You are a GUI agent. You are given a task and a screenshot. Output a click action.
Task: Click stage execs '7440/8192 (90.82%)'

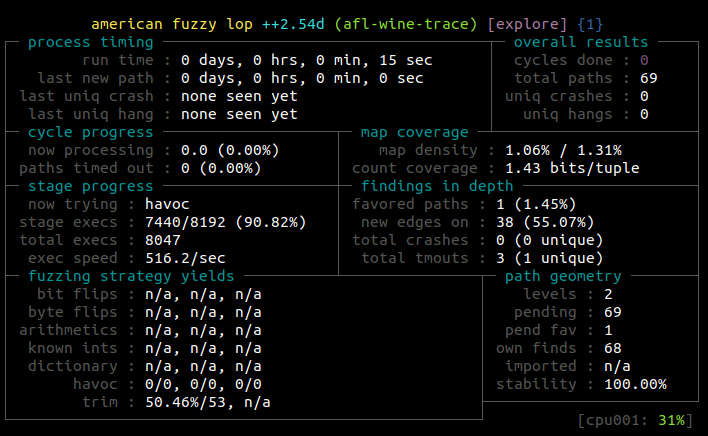(226, 222)
